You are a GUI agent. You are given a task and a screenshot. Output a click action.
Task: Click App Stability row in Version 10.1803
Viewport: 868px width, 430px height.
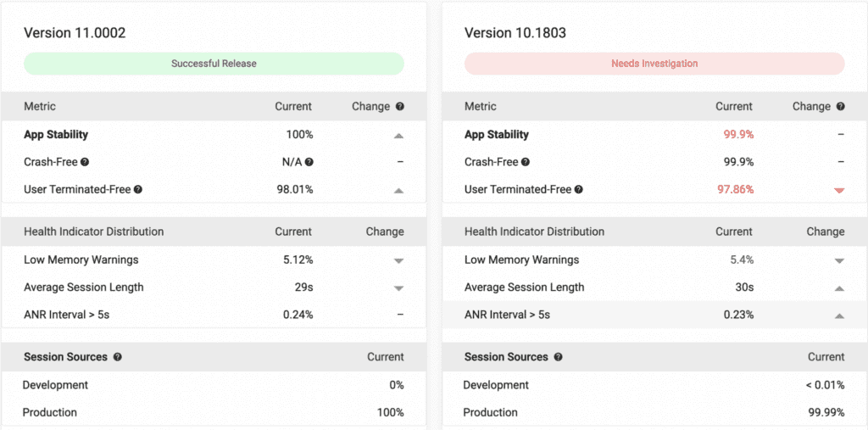654,134
